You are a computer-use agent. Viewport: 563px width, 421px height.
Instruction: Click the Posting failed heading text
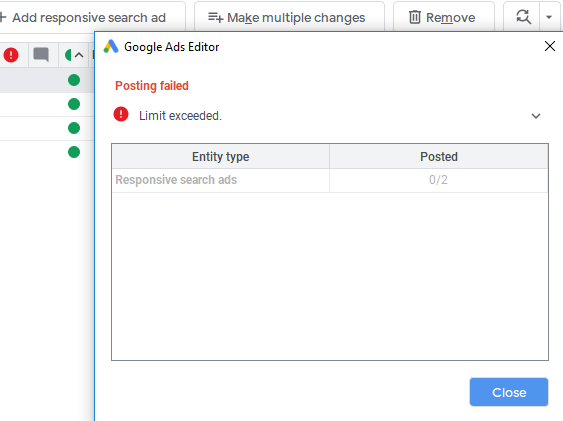tap(152, 86)
